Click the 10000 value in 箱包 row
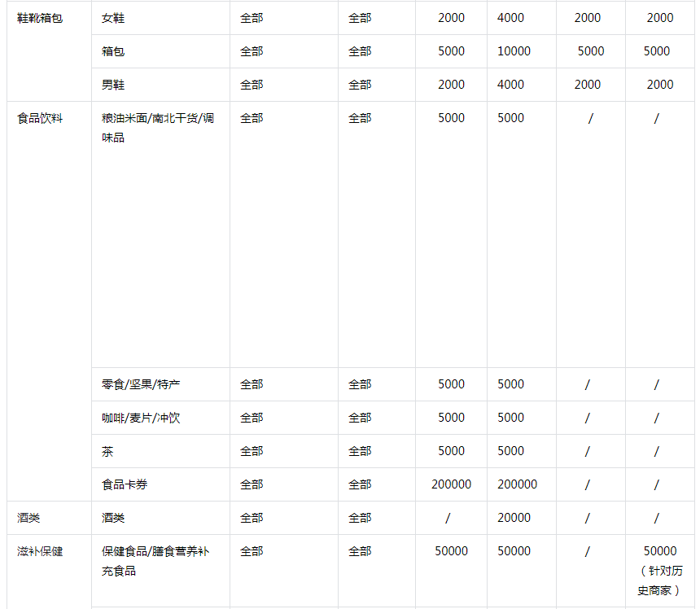The height and width of the screenshot is (609, 700). coord(521,50)
